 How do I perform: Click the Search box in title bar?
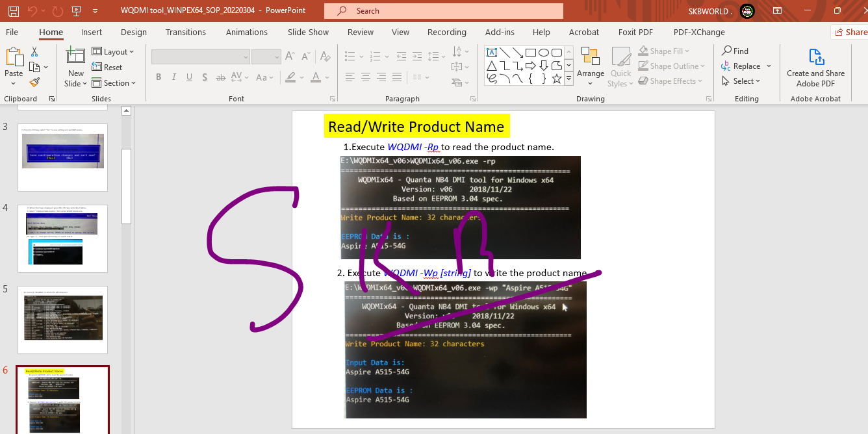(444, 10)
